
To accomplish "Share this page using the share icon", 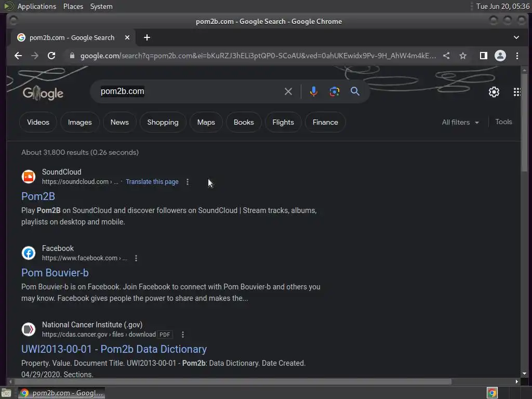I will [446, 56].
